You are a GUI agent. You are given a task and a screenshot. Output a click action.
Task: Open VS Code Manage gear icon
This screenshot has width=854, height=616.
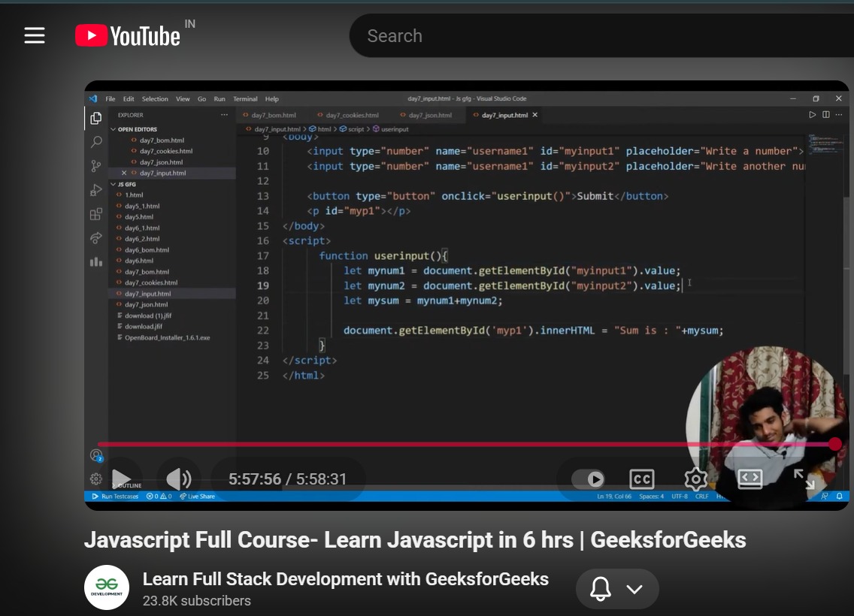[x=96, y=479]
